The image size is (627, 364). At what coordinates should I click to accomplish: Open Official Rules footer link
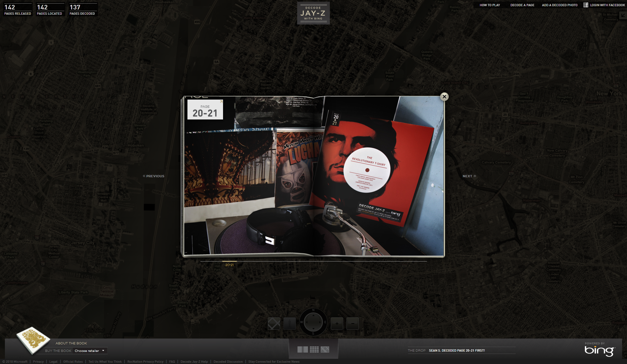(73, 361)
